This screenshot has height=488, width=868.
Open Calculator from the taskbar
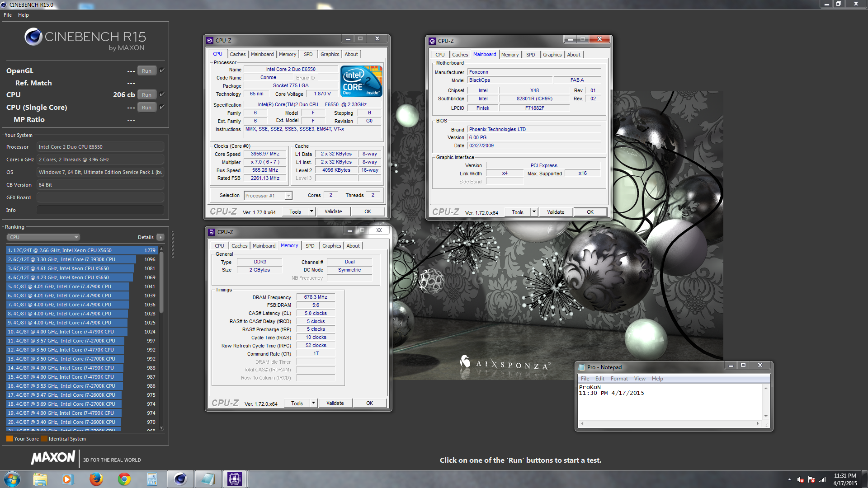(152, 479)
